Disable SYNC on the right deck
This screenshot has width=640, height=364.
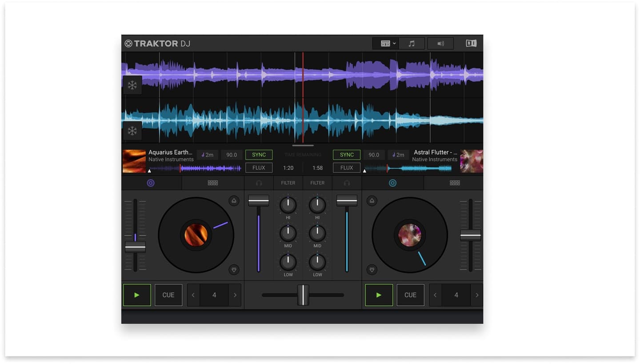(x=347, y=154)
